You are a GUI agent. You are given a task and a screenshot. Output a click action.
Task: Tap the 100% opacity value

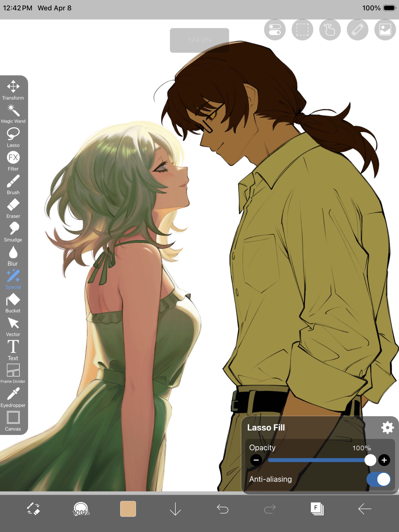click(362, 448)
